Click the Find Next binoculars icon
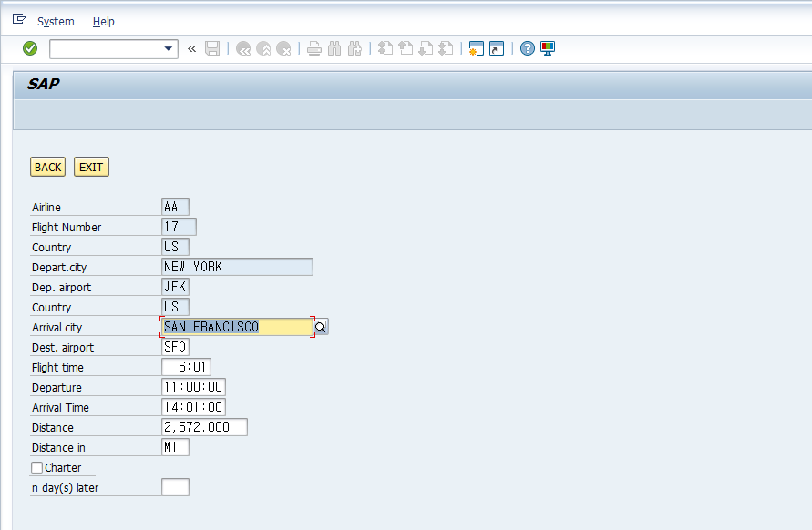Image resolution: width=812 pixels, height=530 pixels. (355, 48)
